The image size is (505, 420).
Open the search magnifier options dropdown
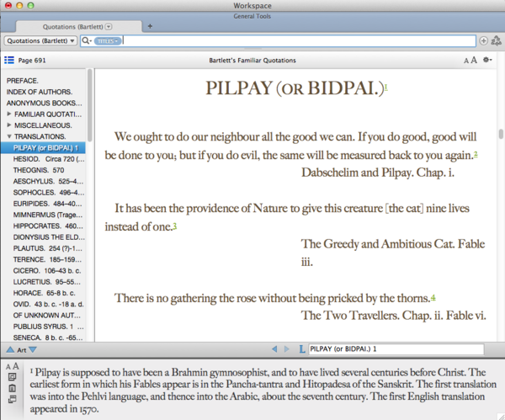(88, 40)
